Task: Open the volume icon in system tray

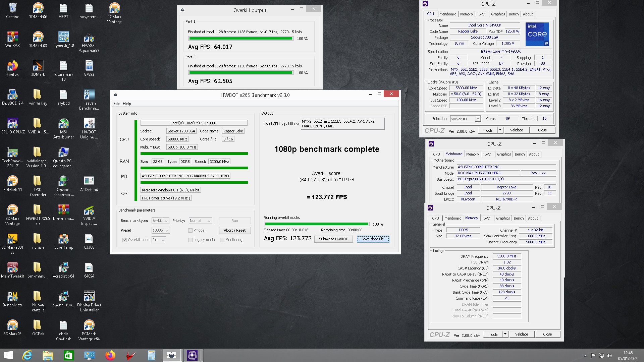Action: tap(609, 355)
